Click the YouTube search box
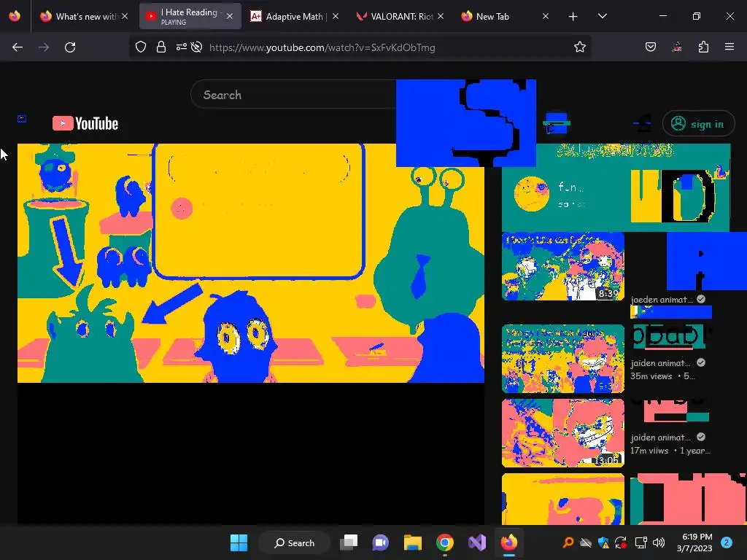The height and width of the screenshot is (560, 747). point(293,95)
